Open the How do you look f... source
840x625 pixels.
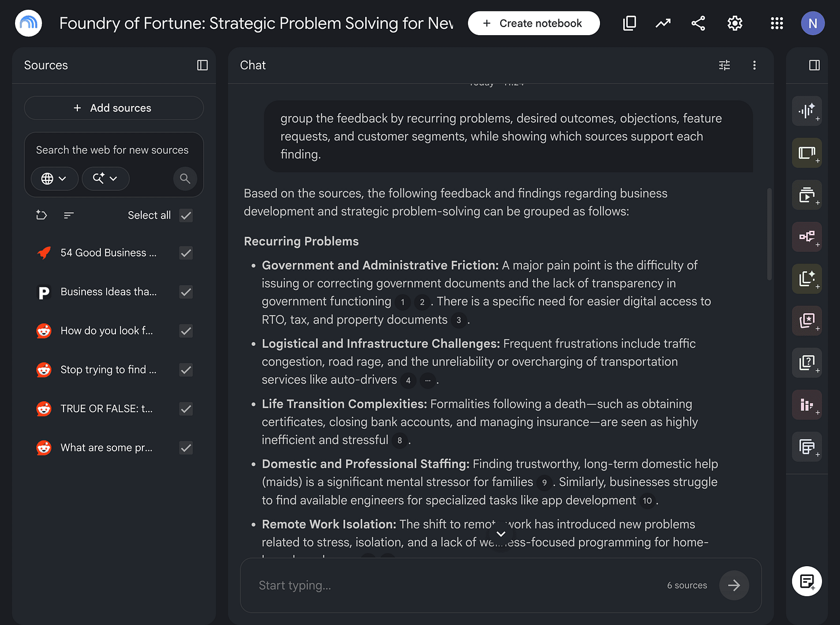(x=107, y=331)
